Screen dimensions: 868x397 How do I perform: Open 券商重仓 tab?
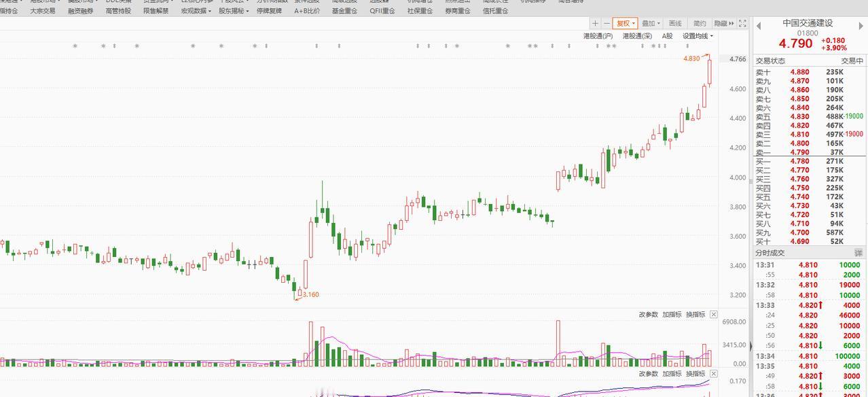click(x=458, y=11)
